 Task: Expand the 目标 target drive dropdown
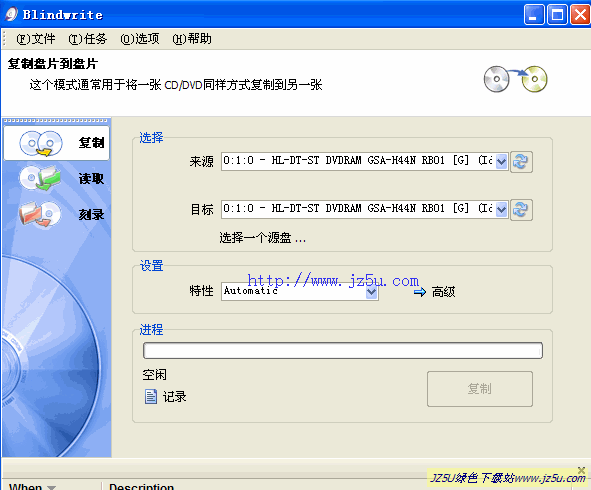(501, 210)
